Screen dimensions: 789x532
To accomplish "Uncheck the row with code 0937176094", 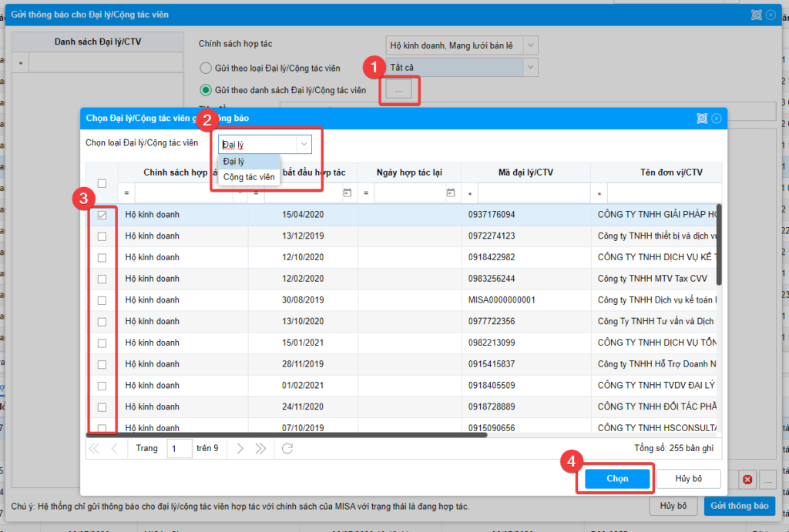I will [102, 216].
